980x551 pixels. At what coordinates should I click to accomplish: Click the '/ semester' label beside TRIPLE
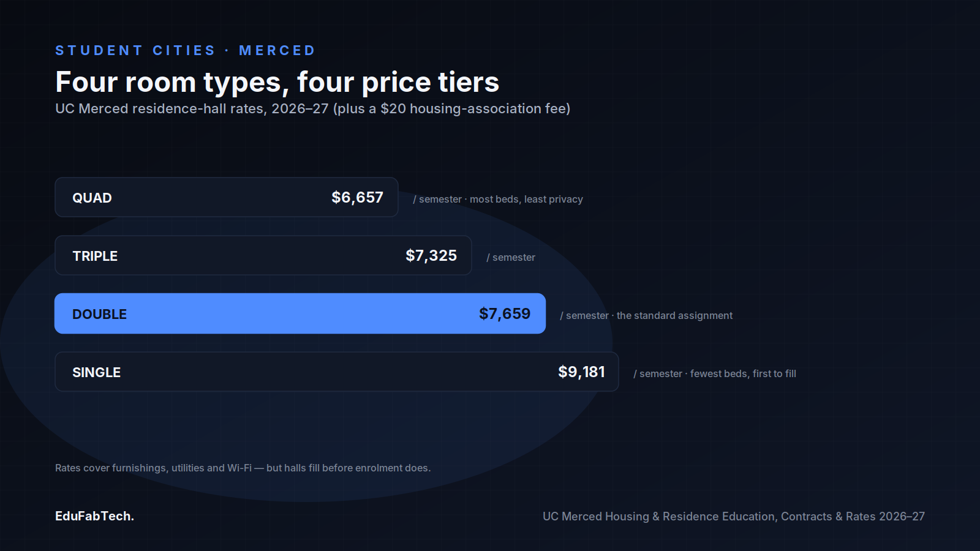tap(511, 257)
